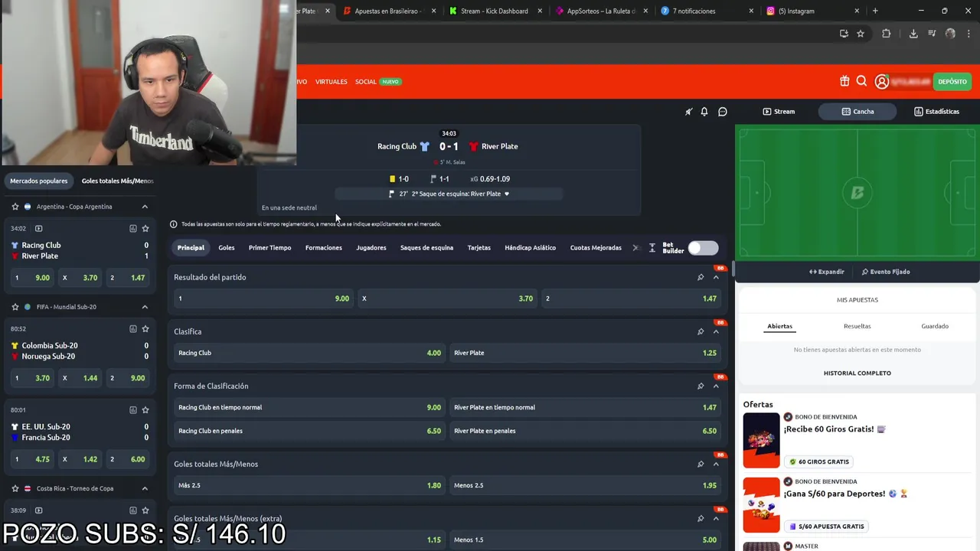The image size is (980, 551).
Task: Open the gift rewards icon in header
Action: pos(844,81)
